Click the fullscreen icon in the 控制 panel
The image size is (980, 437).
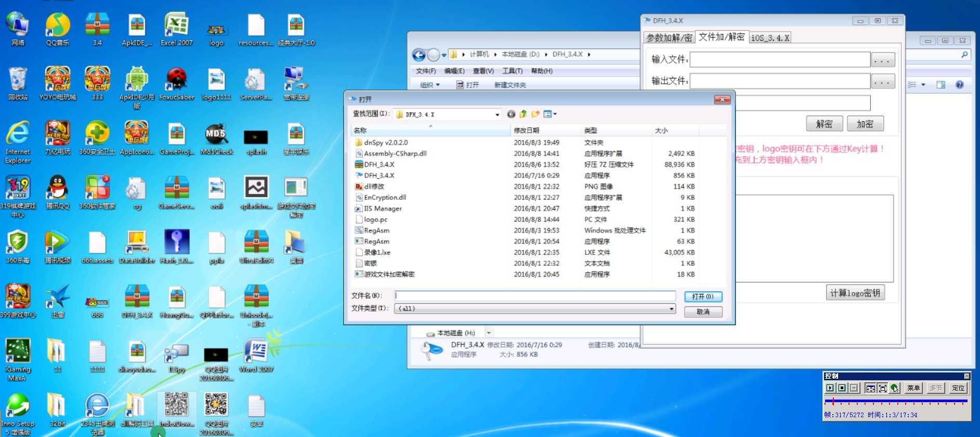coord(882,388)
